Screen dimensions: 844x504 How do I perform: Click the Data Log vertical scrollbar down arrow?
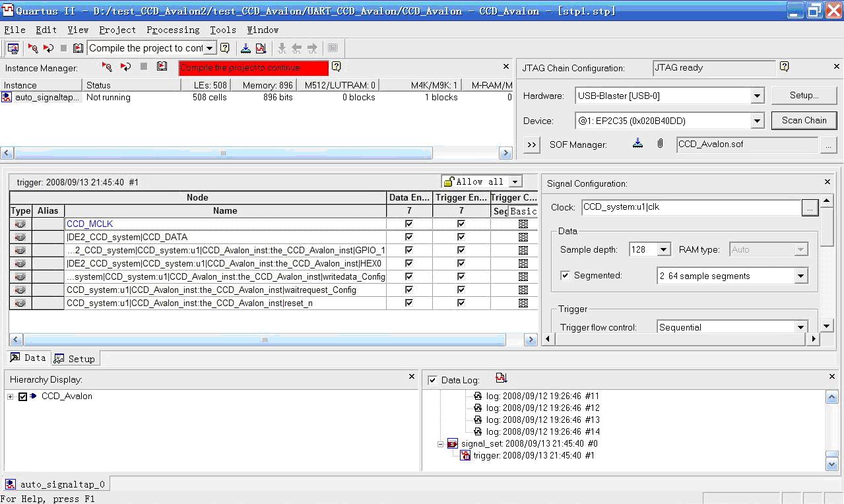click(x=832, y=464)
